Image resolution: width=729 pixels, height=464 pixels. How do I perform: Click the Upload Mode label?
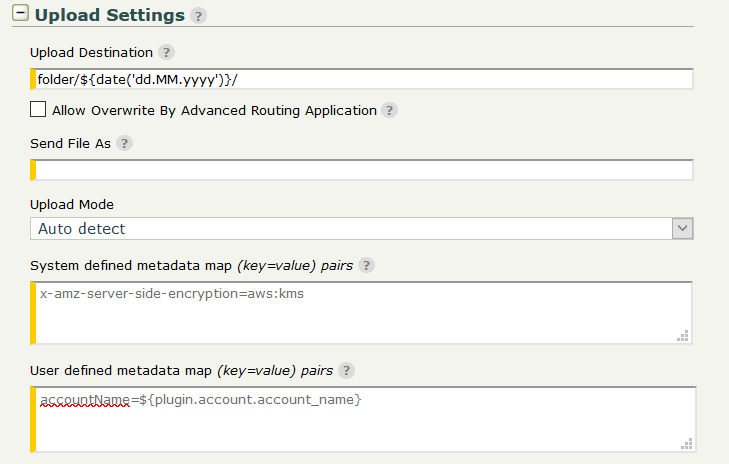click(x=72, y=204)
